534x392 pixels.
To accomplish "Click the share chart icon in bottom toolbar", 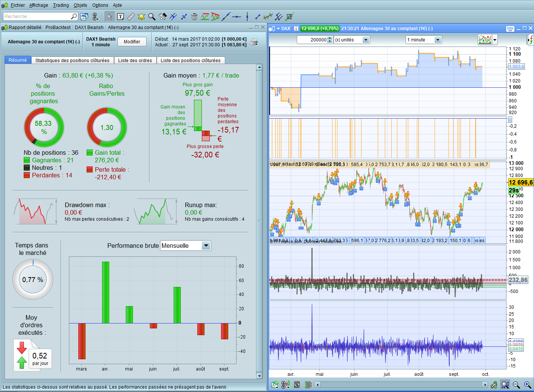I will (275, 385).
